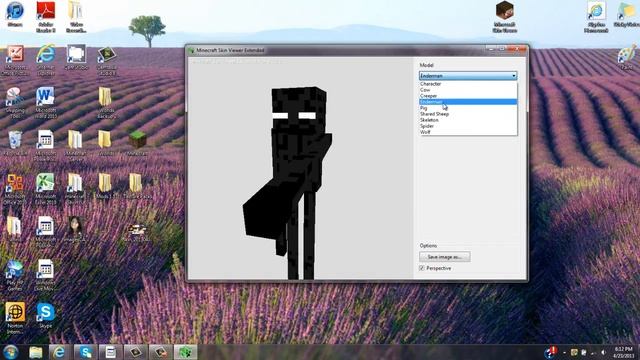The width and height of the screenshot is (640, 360).
Task: Open the Microsoft Office 2010 shortcut
Action: (15, 189)
